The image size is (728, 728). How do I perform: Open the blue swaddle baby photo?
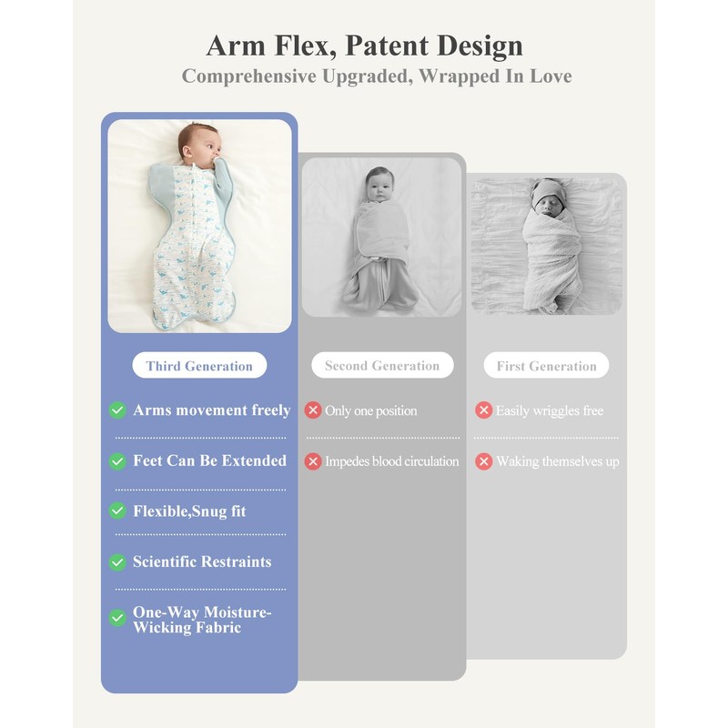199,226
